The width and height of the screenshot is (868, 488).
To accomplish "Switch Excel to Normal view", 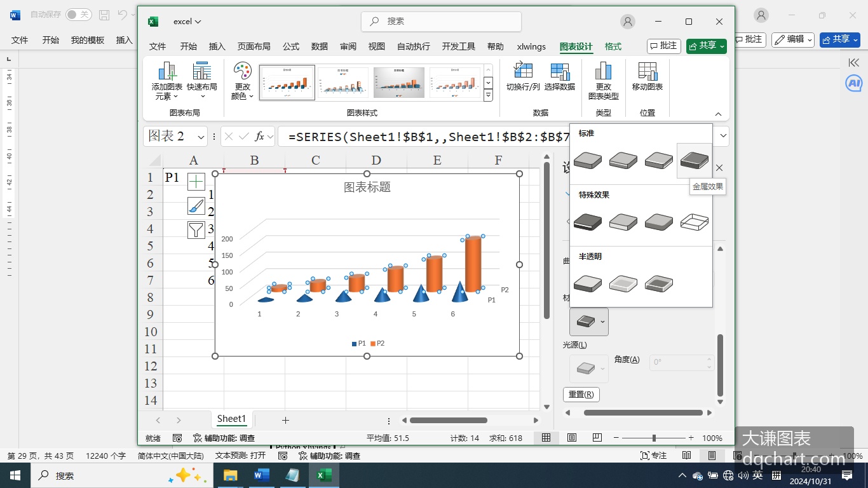I will (x=546, y=438).
